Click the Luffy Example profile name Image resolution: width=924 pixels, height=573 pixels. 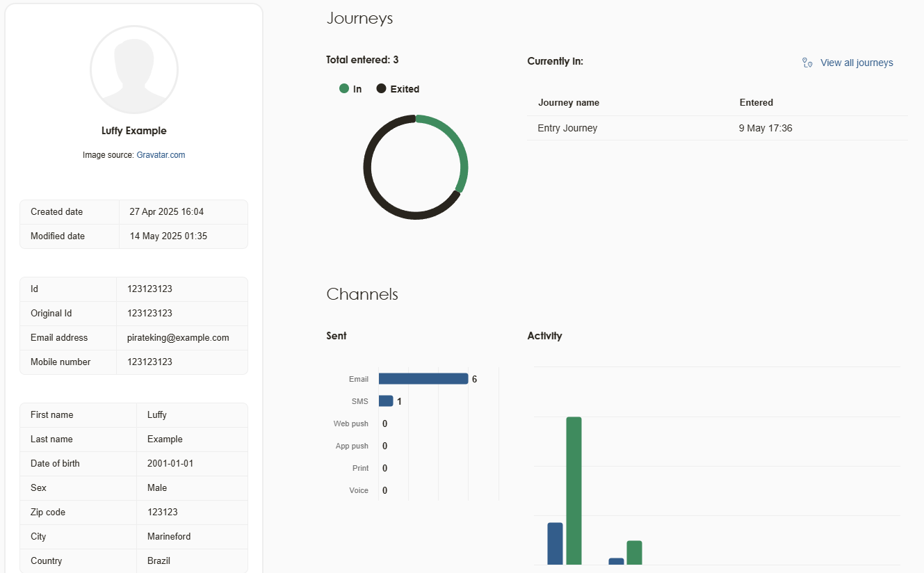tap(134, 131)
